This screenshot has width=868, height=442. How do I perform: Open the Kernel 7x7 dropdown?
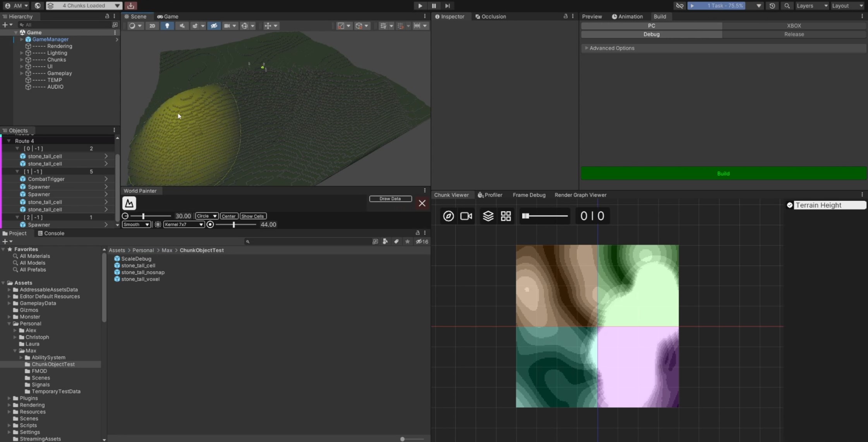coord(184,224)
